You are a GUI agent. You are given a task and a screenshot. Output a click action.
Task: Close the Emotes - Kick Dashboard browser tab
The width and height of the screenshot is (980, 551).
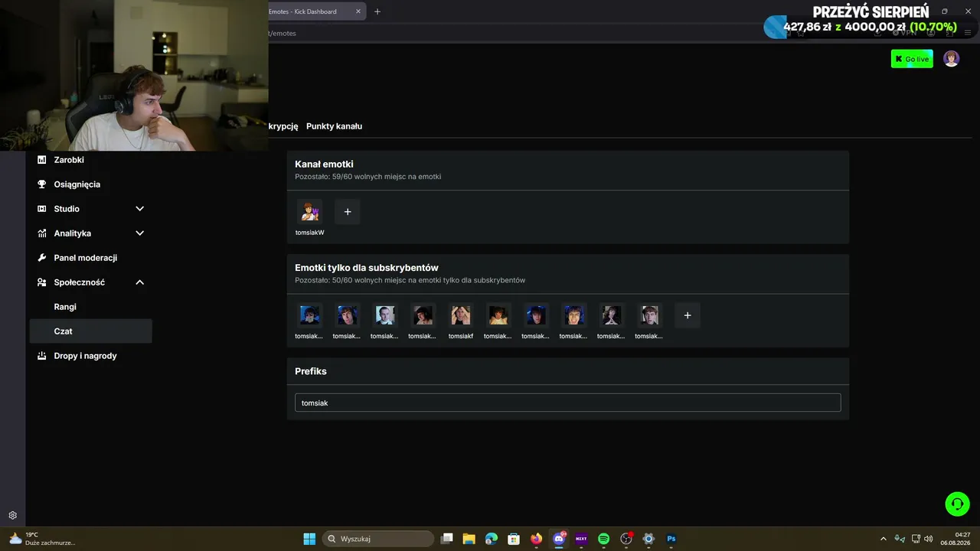coord(358,11)
